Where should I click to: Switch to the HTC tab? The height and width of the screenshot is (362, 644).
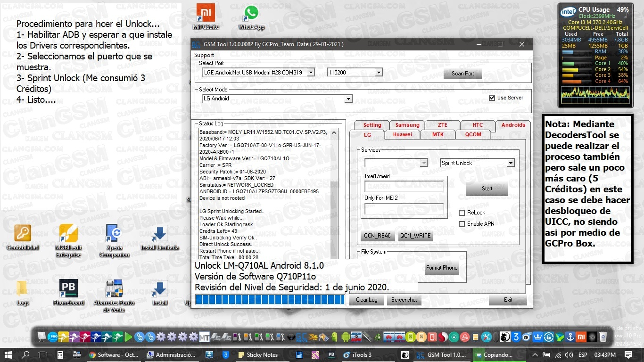(478, 125)
